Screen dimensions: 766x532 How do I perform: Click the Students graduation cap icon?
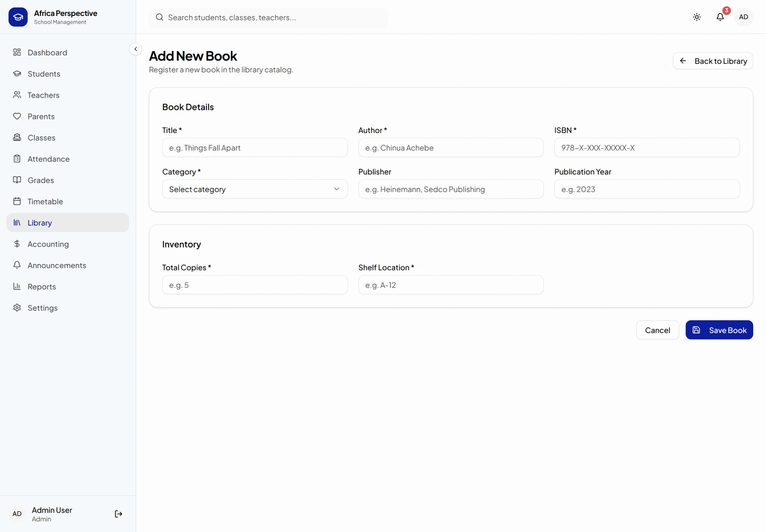pyautogui.click(x=17, y=73)
